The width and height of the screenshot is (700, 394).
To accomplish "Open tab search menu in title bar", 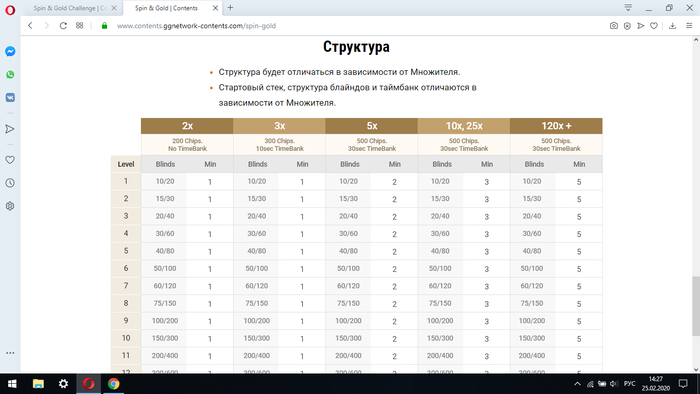I will [x=628, y=8].
